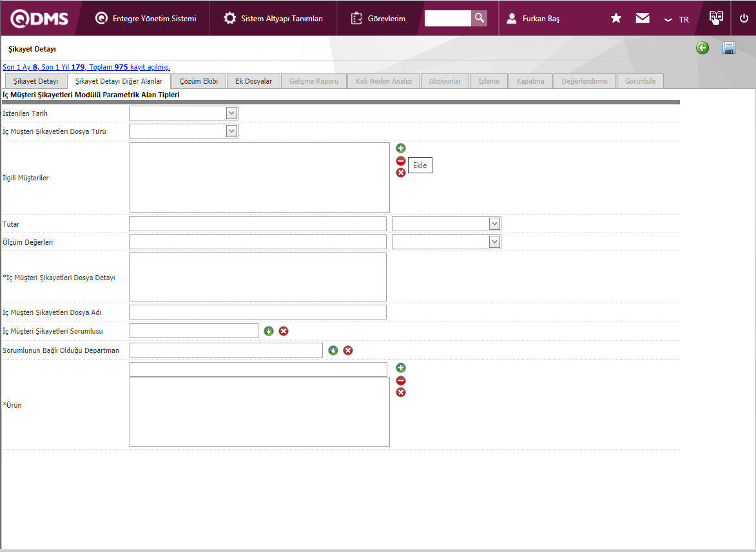Open Değerlendirme tab
Screen dimensions: 756x552
[x=585, y=81]
